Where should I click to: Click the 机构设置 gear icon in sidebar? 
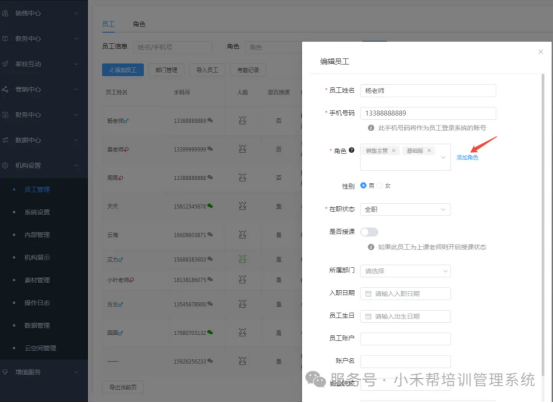coord(5,166)
